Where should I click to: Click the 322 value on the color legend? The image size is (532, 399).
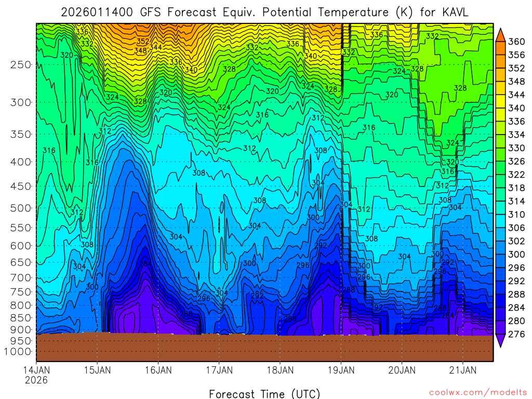[x=516, y=175]
